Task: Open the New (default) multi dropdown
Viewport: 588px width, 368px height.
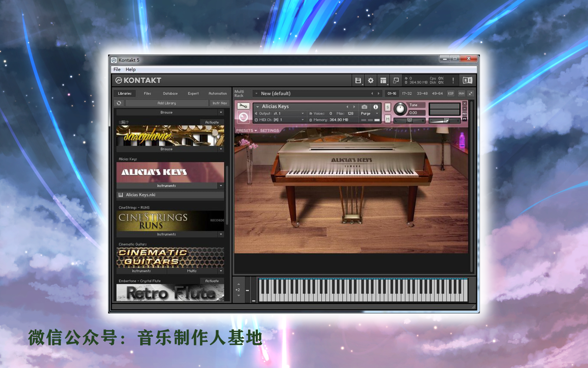Action: (256, 93)
